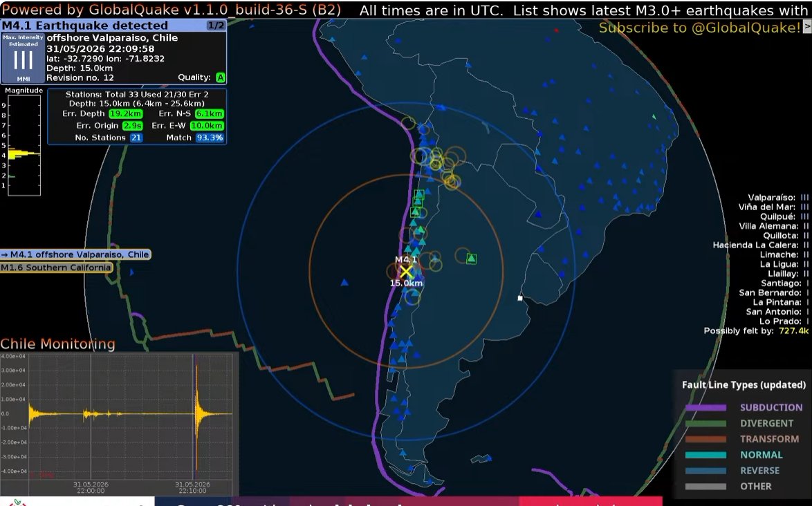Click the cyan NORMAL legend swatch
Image resolution: width=812 pixels, height=506 pixels.
coord(705,455)
